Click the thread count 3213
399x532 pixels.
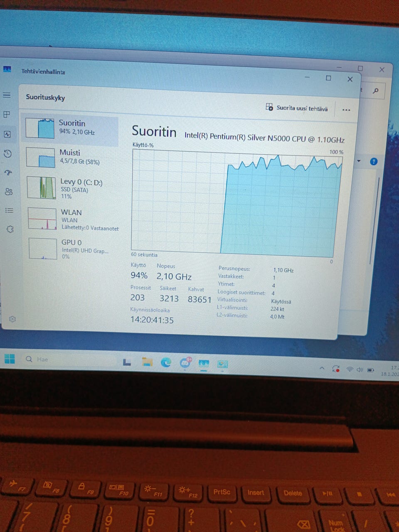click(169, 298)
